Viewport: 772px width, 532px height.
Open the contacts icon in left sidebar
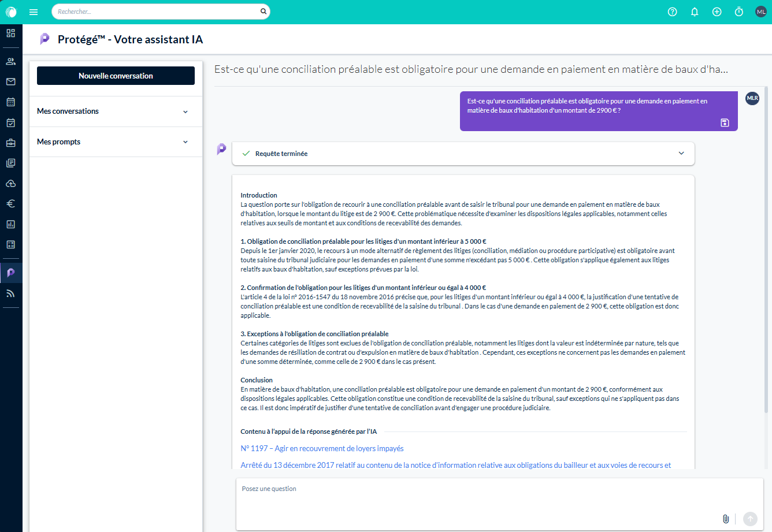pos(11,61)
